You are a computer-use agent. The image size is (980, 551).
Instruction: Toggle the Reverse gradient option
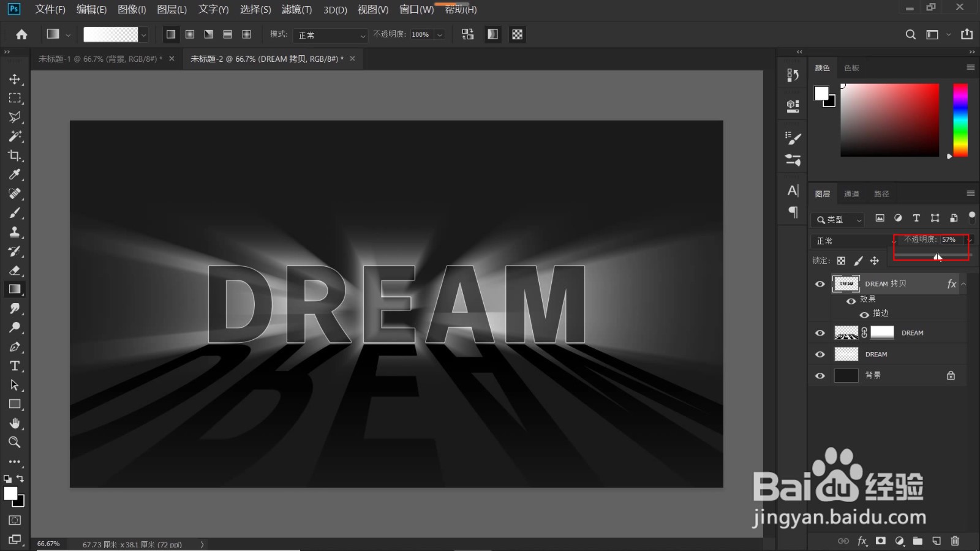[468, 34]
